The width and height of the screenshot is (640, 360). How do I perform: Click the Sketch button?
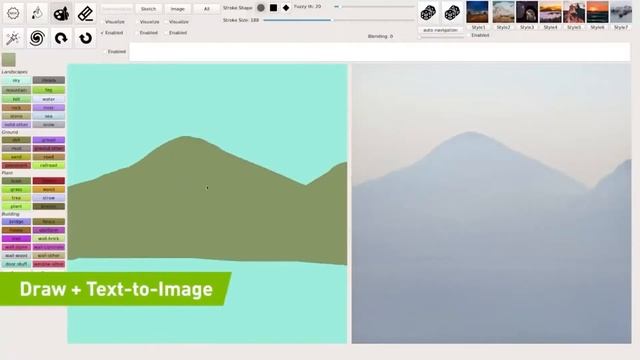point(148,9)
